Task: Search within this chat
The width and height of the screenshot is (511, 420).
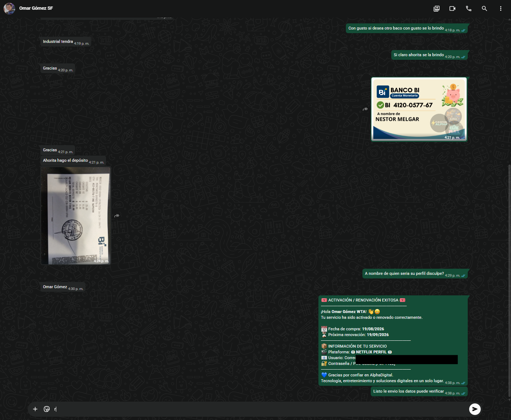Action: tap(484, 8)
